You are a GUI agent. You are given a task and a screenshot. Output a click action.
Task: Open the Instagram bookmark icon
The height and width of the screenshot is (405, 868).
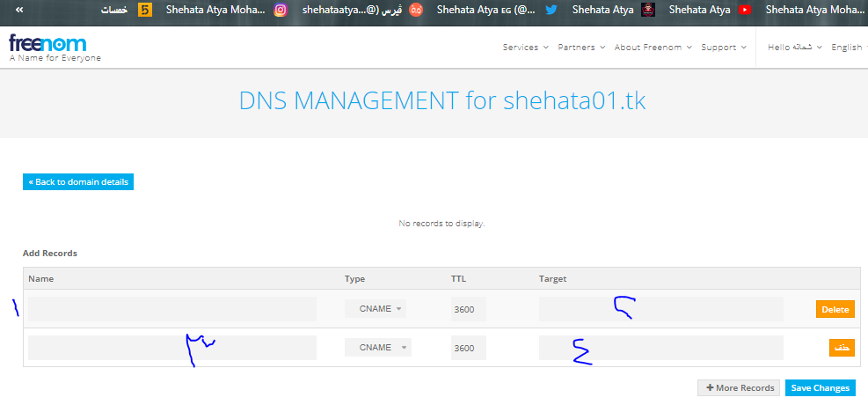[x=281, y=10]
